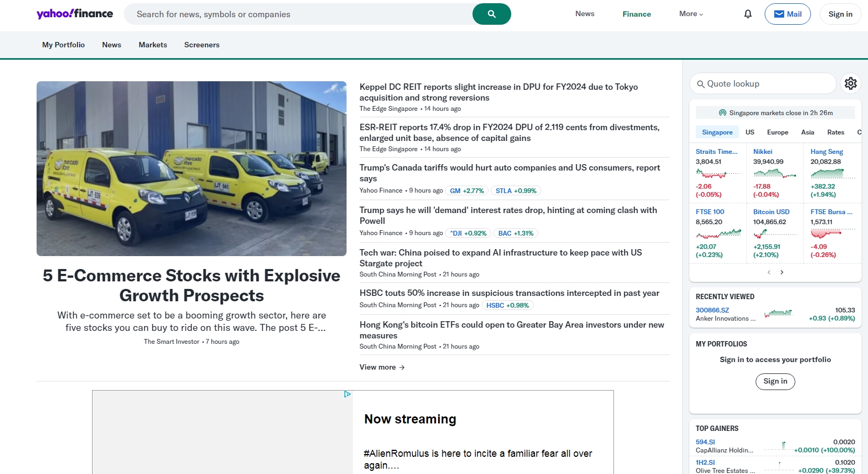Open the notifications bell

747,14
